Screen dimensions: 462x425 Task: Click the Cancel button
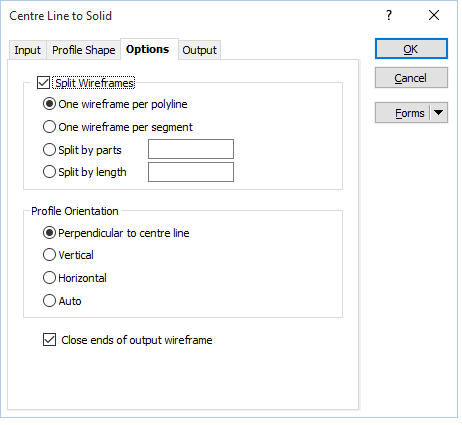pyautogui.click(x=411, y=78)
